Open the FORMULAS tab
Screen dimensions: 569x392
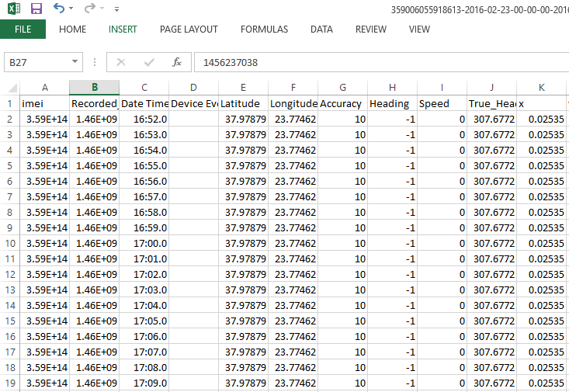coord(264,29)
